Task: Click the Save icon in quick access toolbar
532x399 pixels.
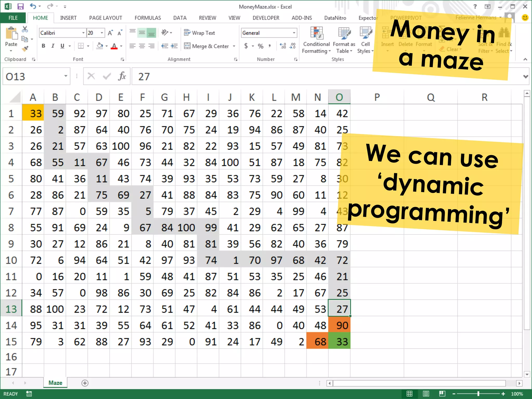Action: [x=20, y=6]
